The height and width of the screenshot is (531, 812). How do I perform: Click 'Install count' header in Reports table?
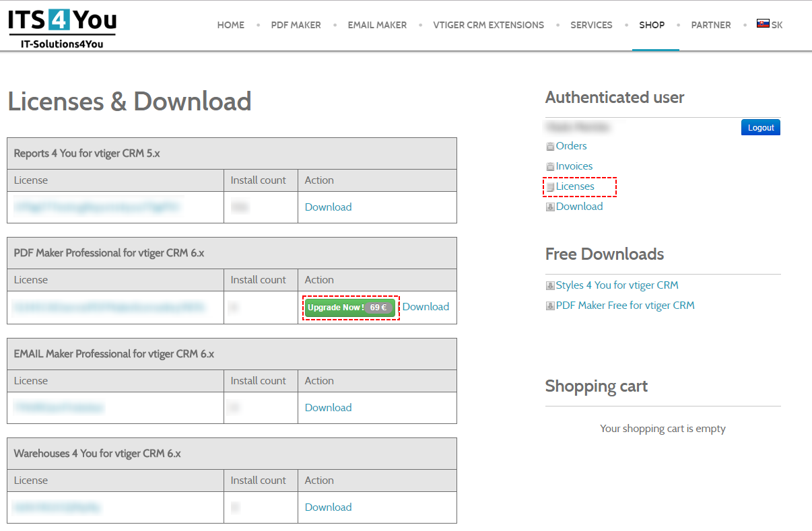tap(258, 180)
